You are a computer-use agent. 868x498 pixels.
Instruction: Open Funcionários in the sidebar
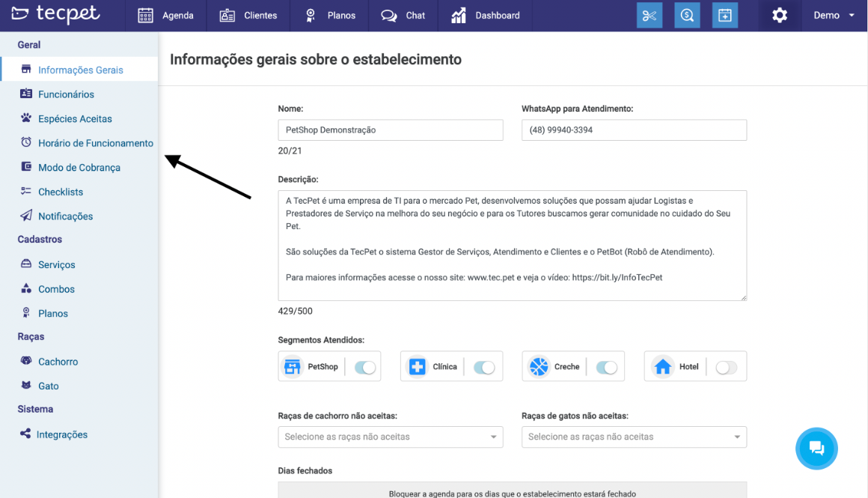[x=66, y=94]
